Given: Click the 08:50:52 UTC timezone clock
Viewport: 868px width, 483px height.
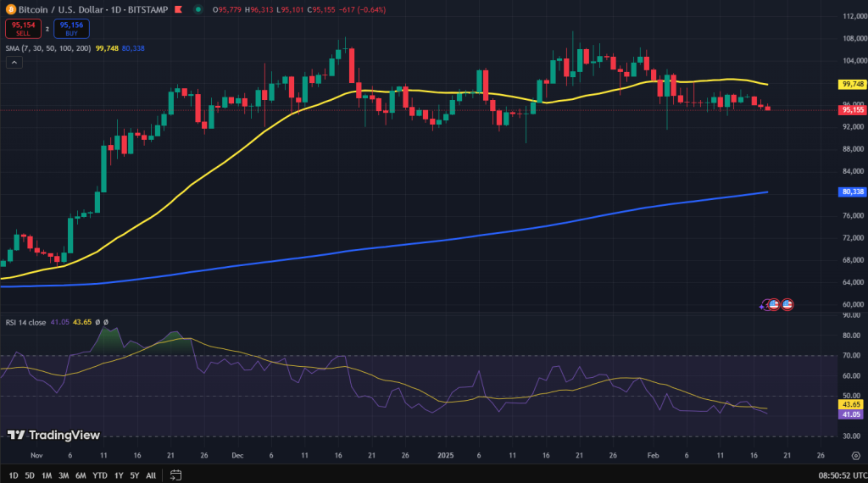Looking at the screenshot, I should [x=843, y=475].
